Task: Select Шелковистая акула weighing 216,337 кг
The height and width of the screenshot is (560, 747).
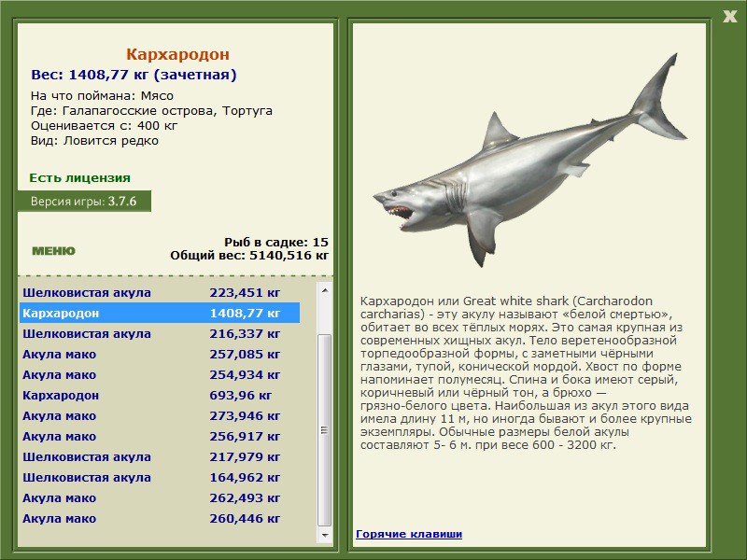Action: click(160, 333)
